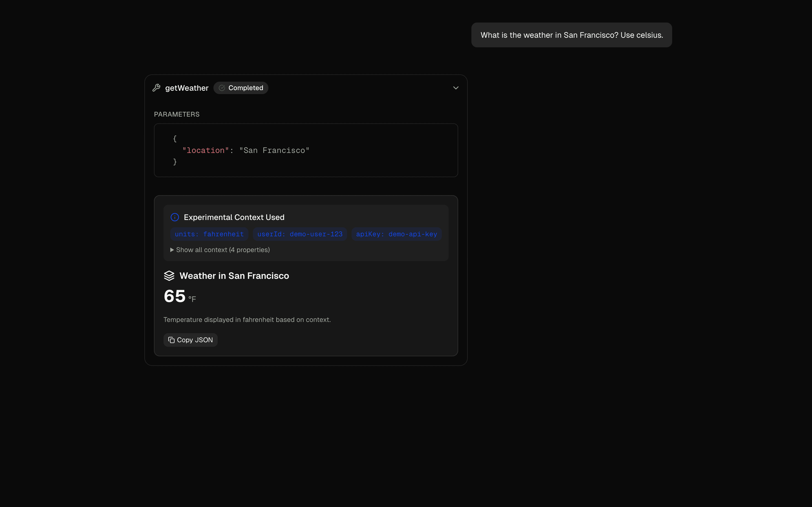Click the user message asking about San Francisco weather
Screen dimensions: 812x507
[571, 35]
